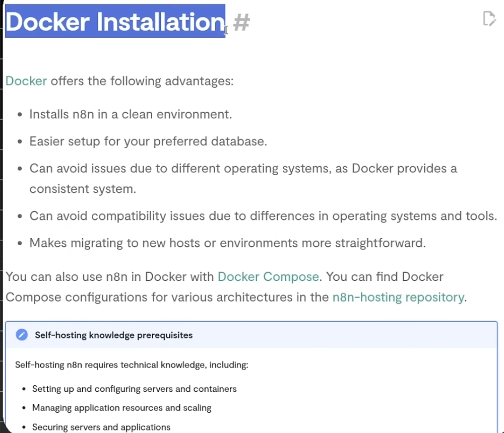Click 'Makes migrating to new hosts' bullet
Viewport: 504px width, 433px height.
[x=227, y=243]
